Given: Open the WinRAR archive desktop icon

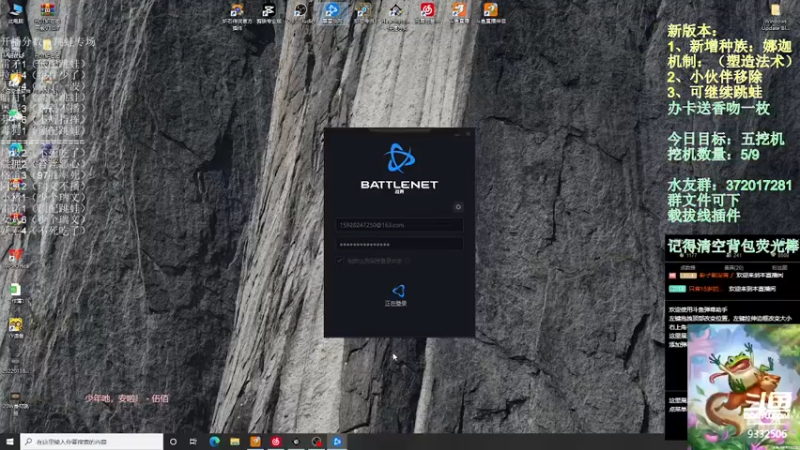Looking at the screenshot, I should point(47,14).
